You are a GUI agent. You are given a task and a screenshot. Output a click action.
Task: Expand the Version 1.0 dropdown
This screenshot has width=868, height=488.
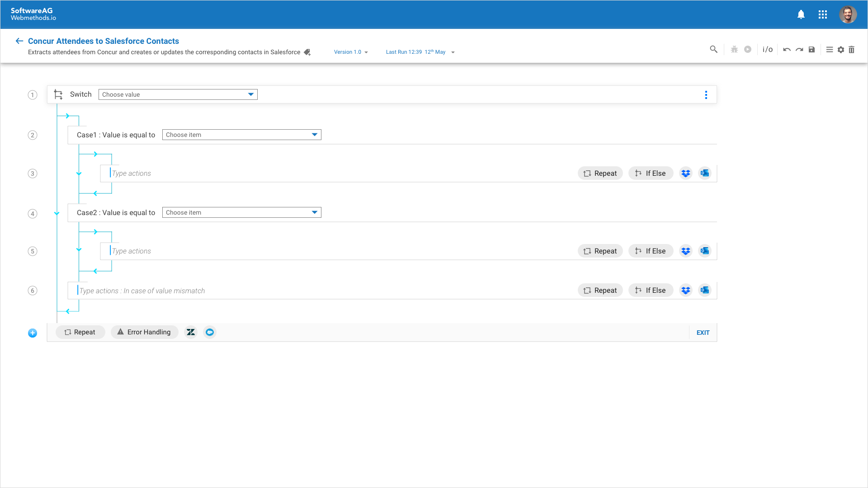[x=351, y=52]
